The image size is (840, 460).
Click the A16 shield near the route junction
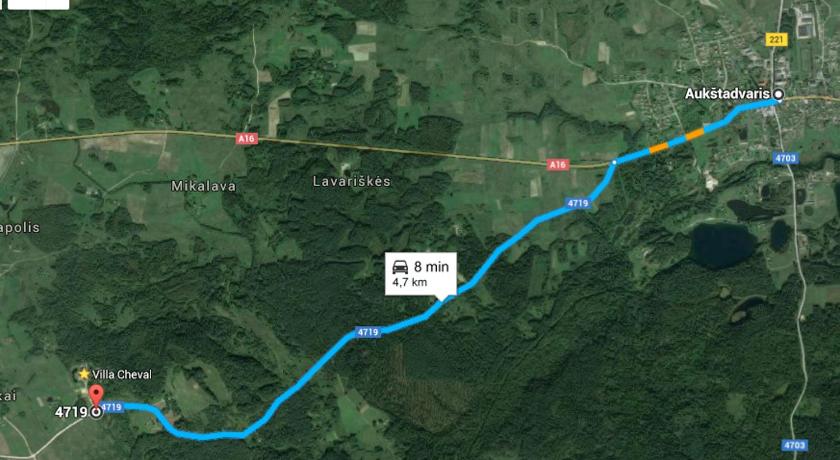[x=558, y=165]
